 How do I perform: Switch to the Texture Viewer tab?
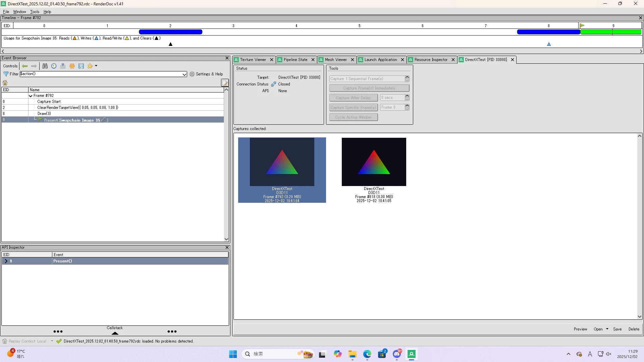(253, 60)
